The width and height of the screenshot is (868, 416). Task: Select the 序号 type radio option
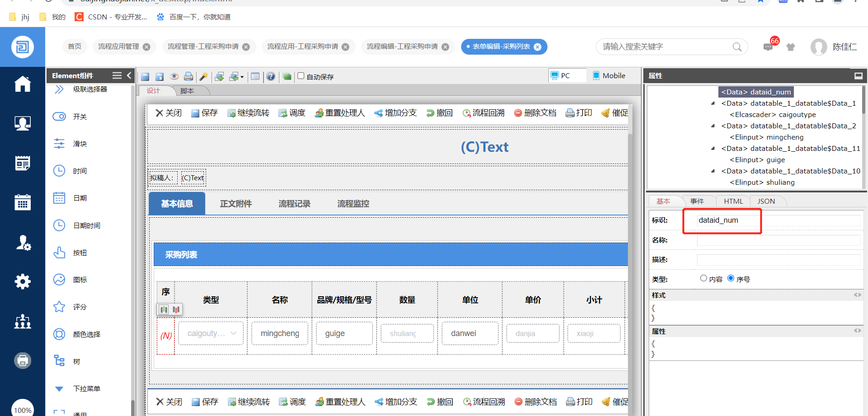click(731, 278)
